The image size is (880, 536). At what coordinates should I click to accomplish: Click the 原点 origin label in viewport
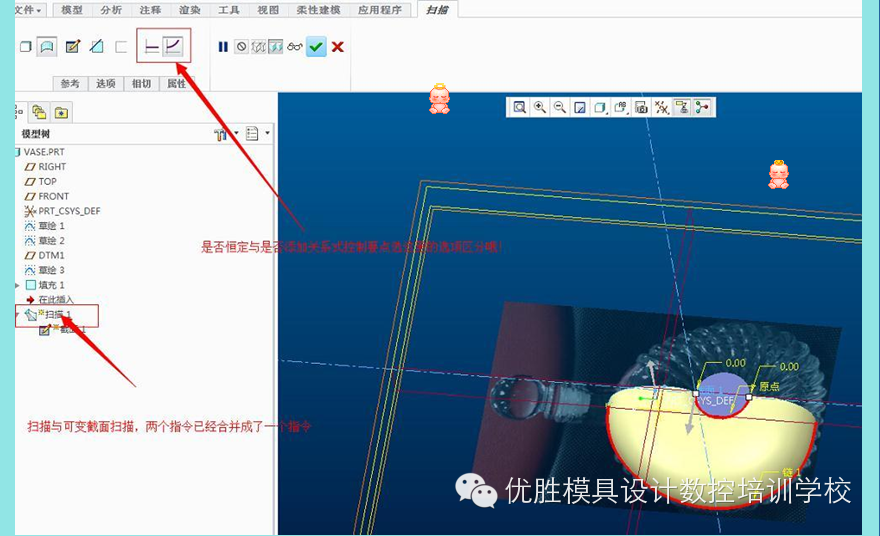[x=769, y=387]
